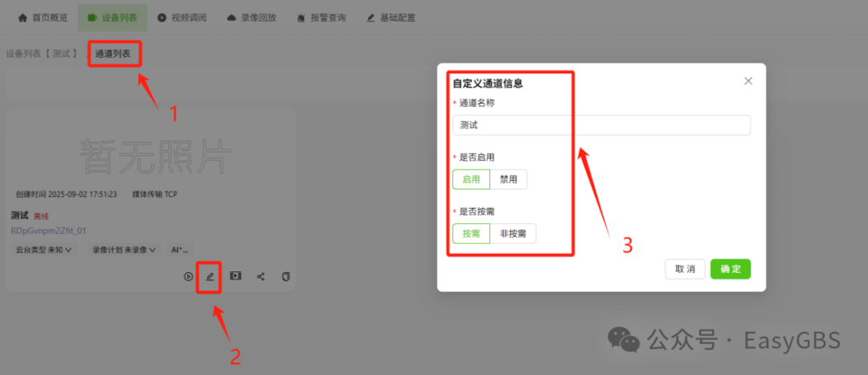Click the alarm icon beside 报警查询
The height and width of the screenshot is (375, 868).
pos(301,18)
